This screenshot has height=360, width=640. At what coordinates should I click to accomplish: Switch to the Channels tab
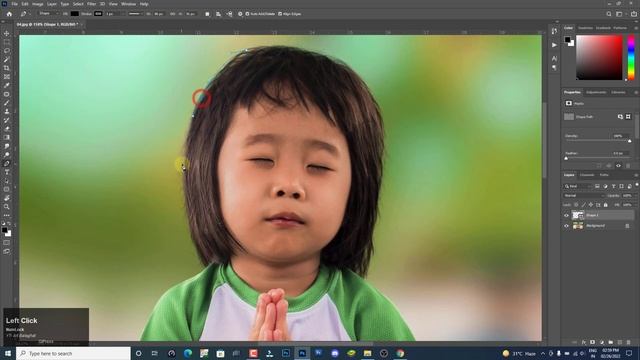click(587, 175)
